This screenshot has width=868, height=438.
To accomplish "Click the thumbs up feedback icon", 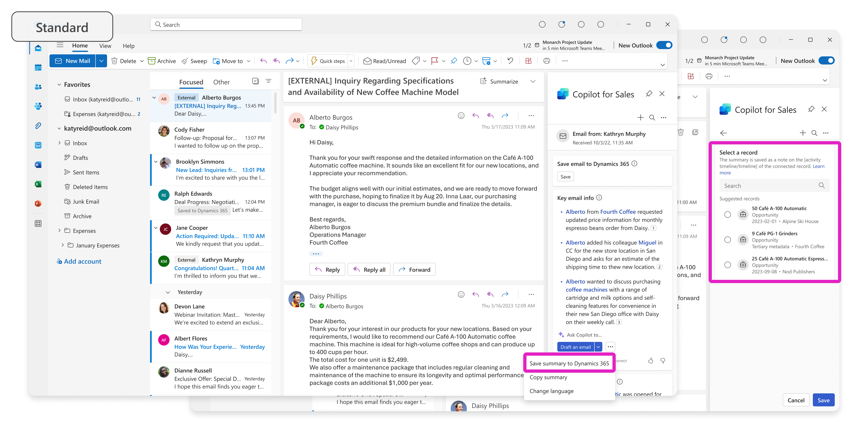I will [650, 361].
